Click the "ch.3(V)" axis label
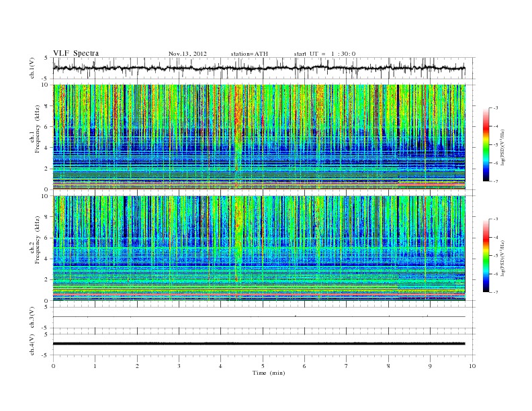The image size is (532, 411). [x=32, y=318]
